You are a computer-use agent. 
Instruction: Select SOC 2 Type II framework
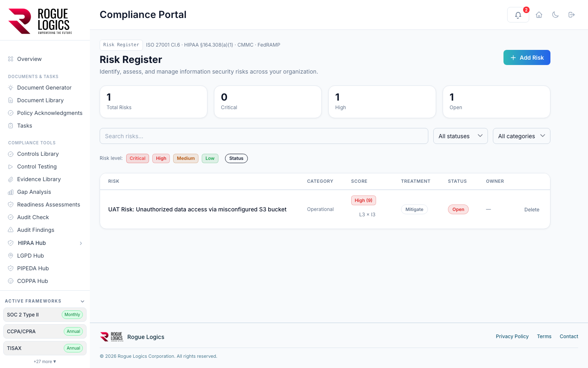(45, 315)
